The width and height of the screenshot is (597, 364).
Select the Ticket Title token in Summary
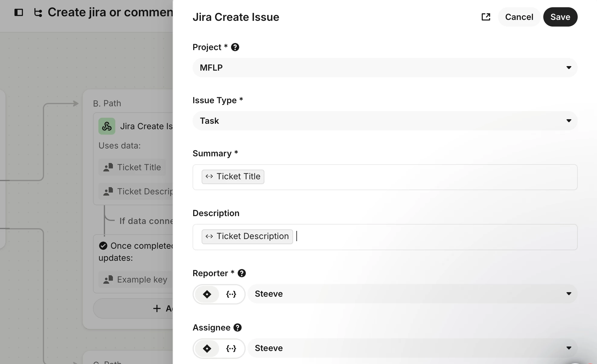(x=233, y=177)
